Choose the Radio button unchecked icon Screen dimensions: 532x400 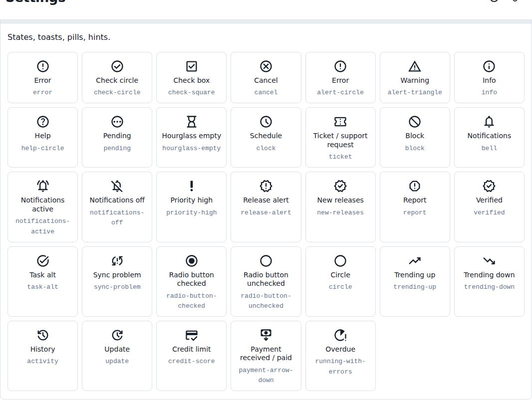pos(266,261)
